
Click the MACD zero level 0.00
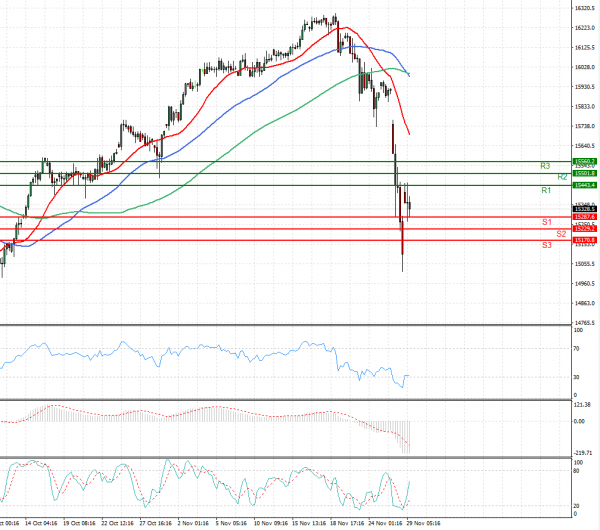[x=580, y=421]
